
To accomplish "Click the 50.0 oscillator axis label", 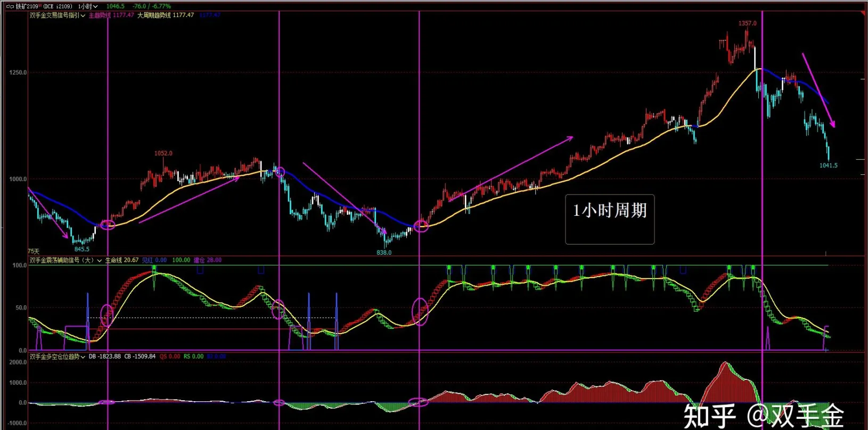I will point(20,308).
